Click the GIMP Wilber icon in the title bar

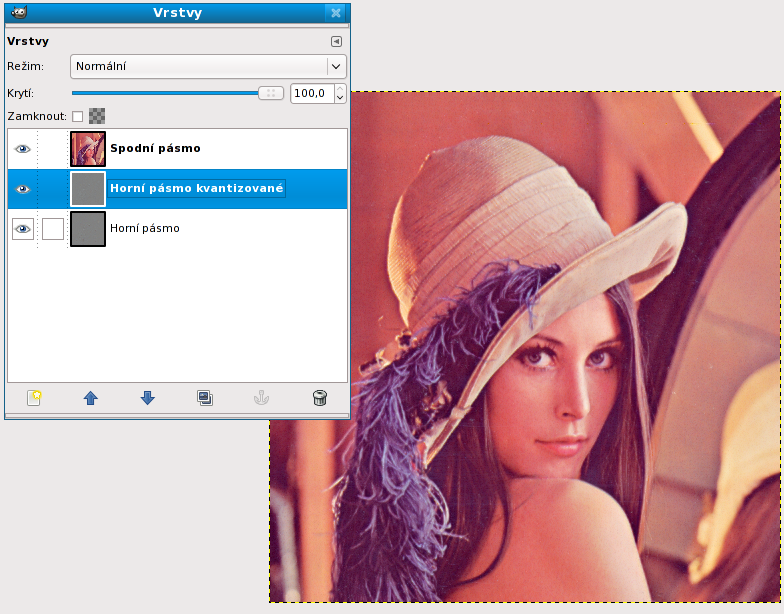coord(18,12)
